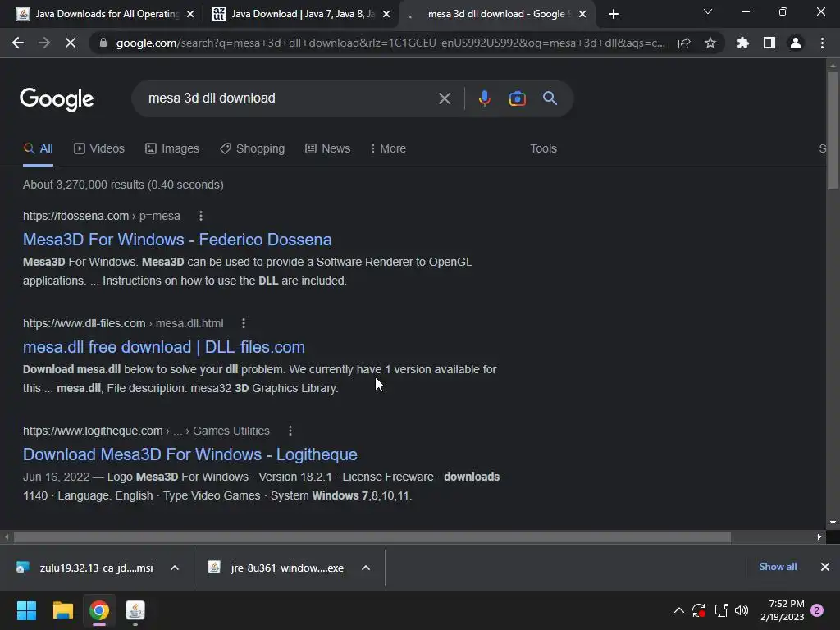
Task: Open tab search chevron dropdown
Action: 708,11
